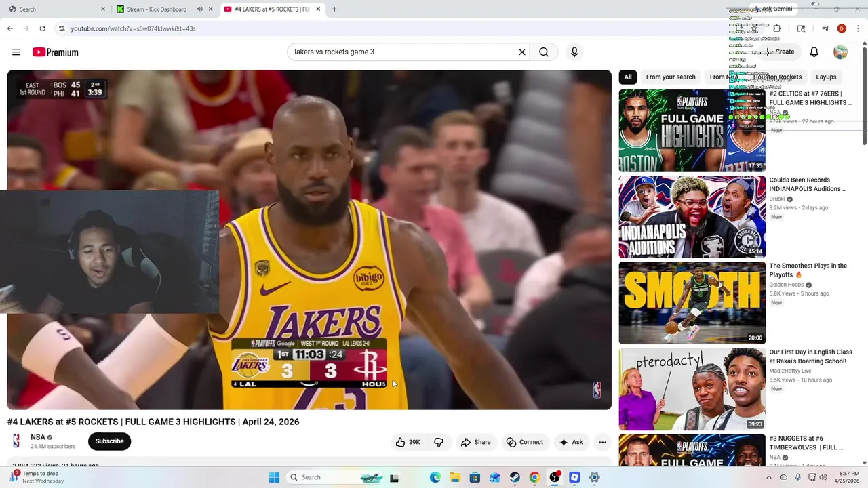Open English Class boarding school thumbnail

(x=692, y=389)
